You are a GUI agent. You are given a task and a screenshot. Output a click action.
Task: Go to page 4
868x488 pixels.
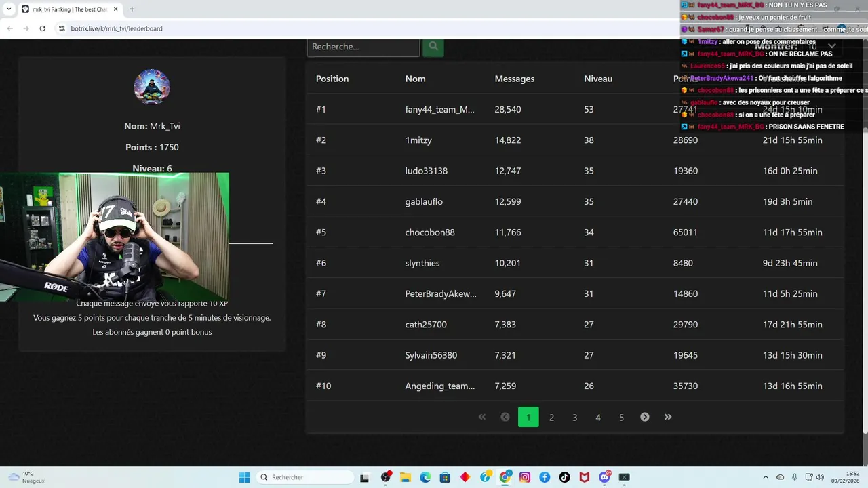point(598,417)
